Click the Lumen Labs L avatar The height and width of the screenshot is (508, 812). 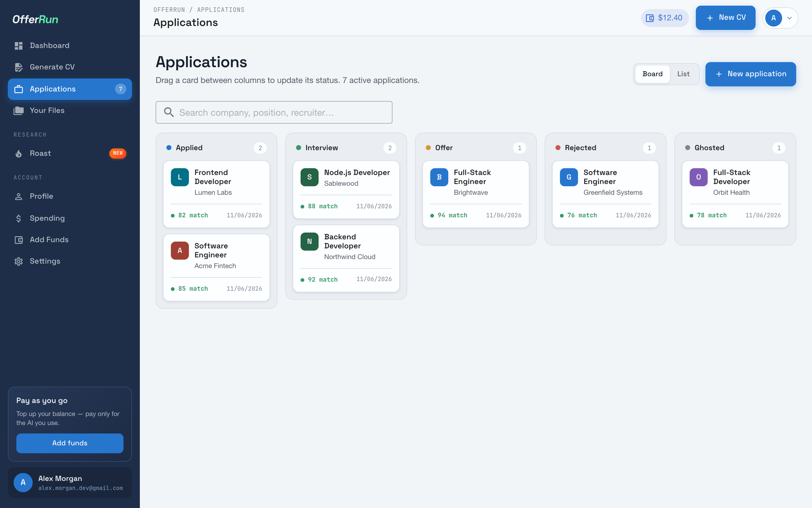coord(180,177)
